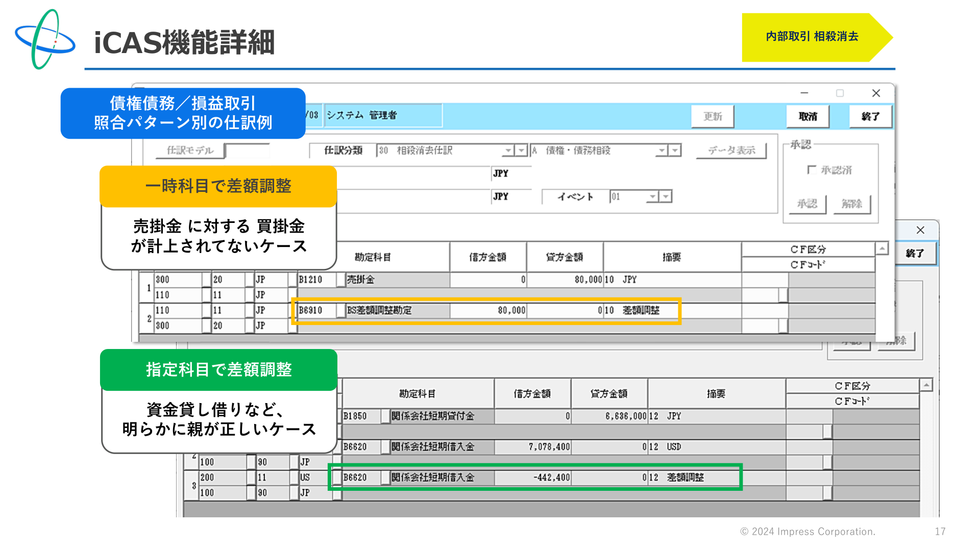Image resolution: width=980 pixels, height=551 pixels.
Task: Click the 借方金額 column header in the upper table
Action: 488,257
